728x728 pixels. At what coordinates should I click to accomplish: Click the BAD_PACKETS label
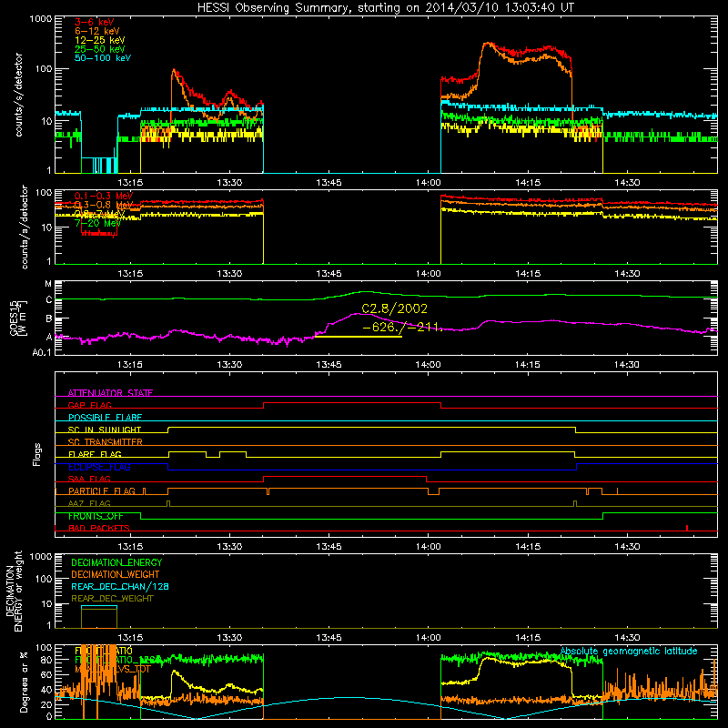(99, 528)
